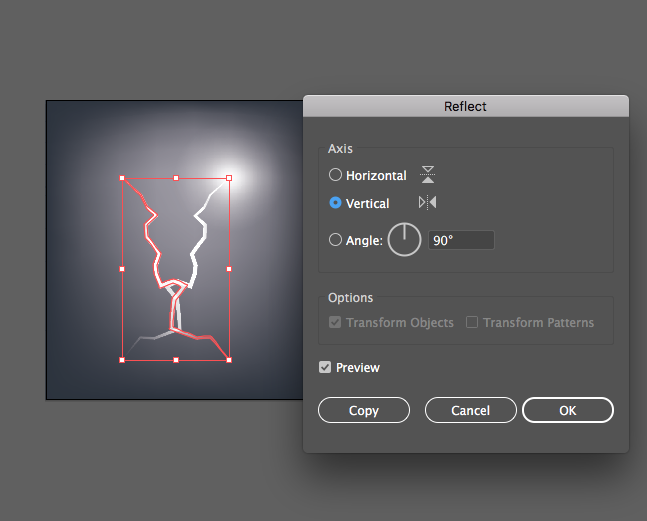The image size is (647, 521).
Task: Click the Axis section label
Action: coord(340,149)
